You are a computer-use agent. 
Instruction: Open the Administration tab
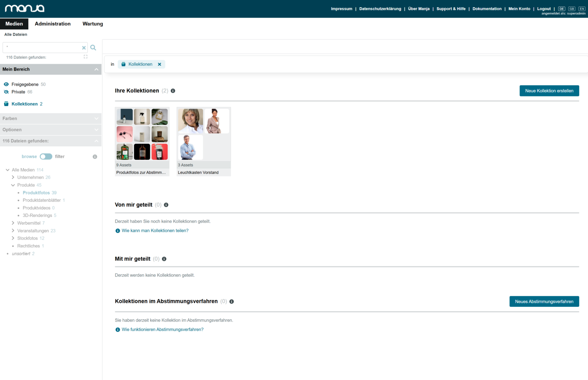(53, 24)
